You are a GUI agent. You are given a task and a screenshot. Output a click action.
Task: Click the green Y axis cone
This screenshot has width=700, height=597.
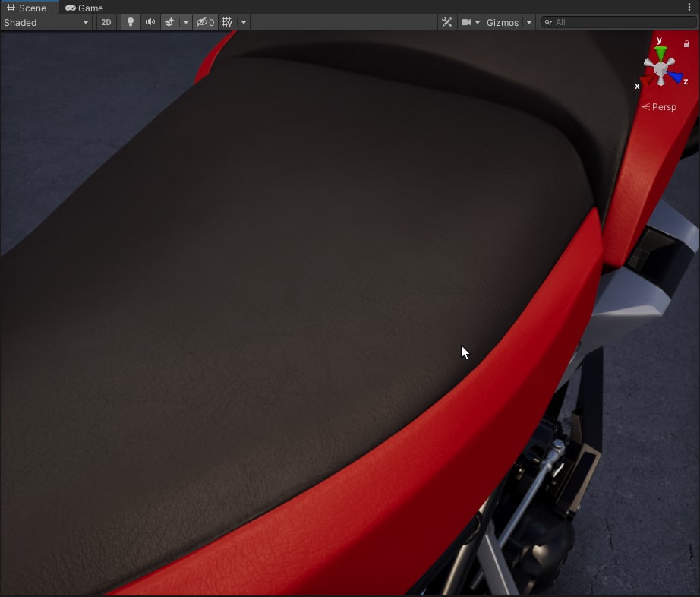coord(661,52)
